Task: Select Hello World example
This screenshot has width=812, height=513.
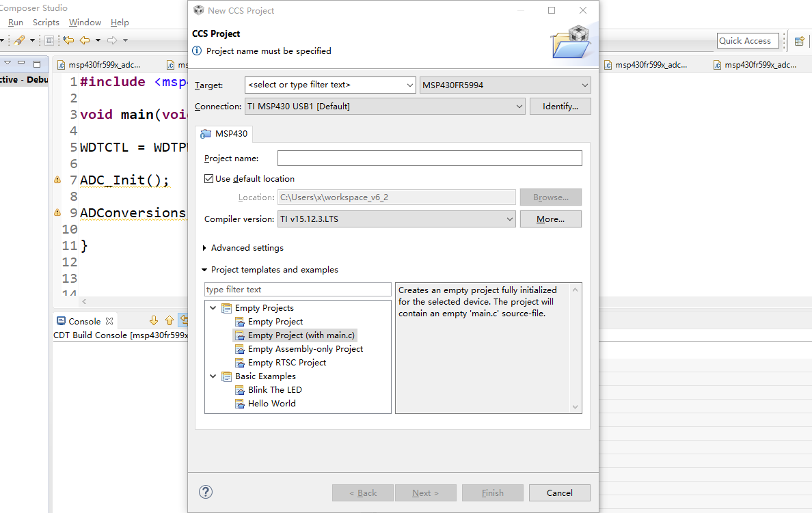Action: pyautogui.click(x=271, y=403)
